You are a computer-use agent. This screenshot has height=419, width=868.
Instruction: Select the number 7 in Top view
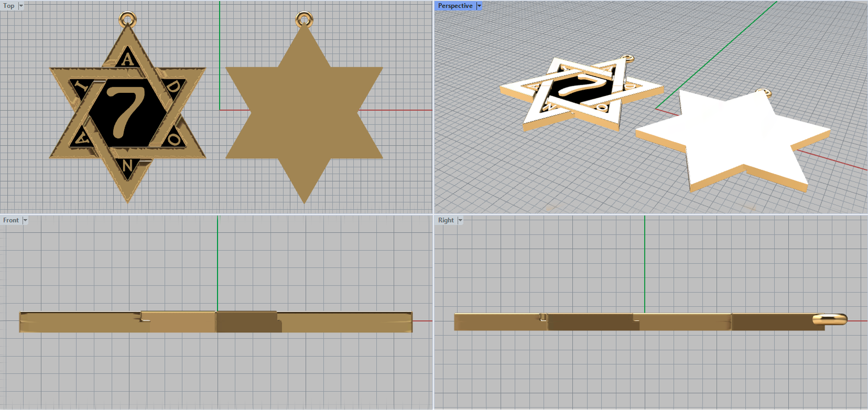pos(126,112)
